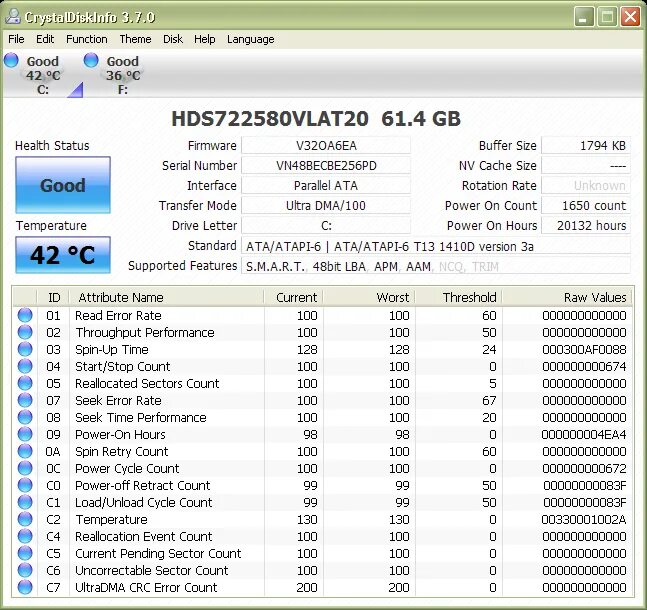Click the 42 °C temperature button
Viewport: 647px width, 610px height.
pyautogui.click(x=63, y=255)
